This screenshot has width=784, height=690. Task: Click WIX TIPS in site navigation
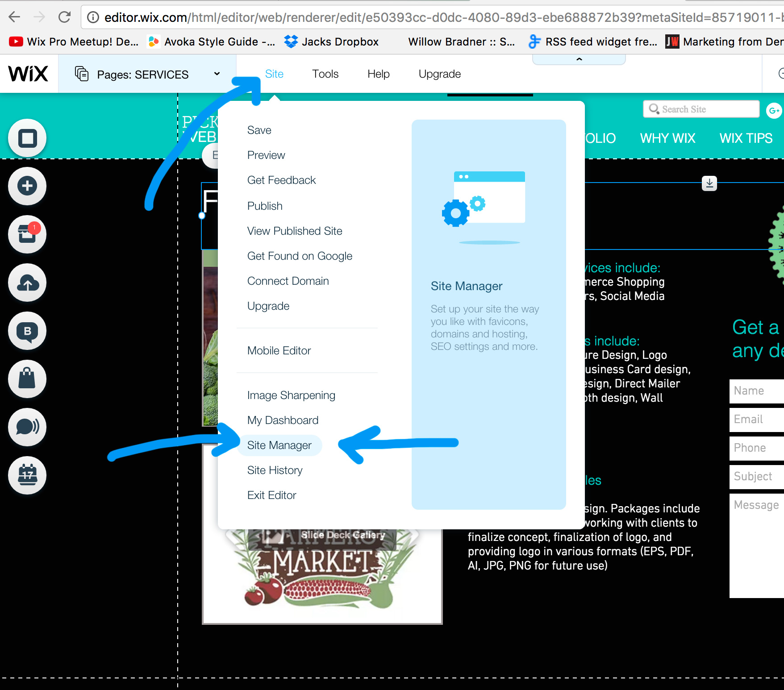click(746, 138)
